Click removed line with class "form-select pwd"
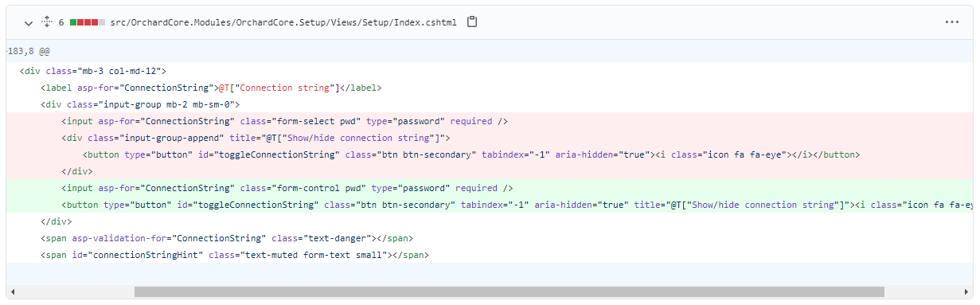980x305 pixels. coord(490,121)
